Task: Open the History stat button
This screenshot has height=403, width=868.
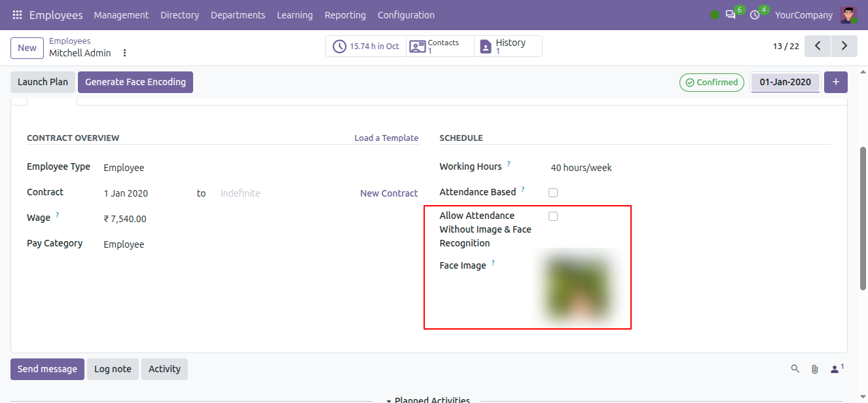Action: point(508,47)
